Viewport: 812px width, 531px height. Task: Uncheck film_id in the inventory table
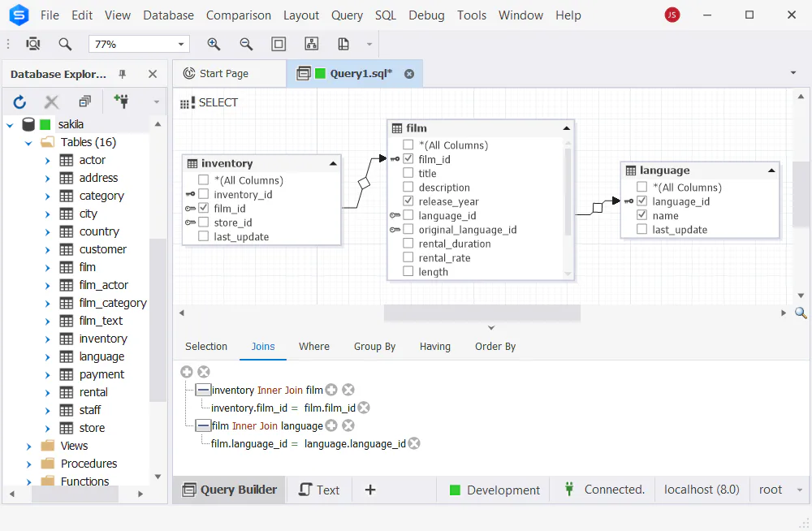204,208
